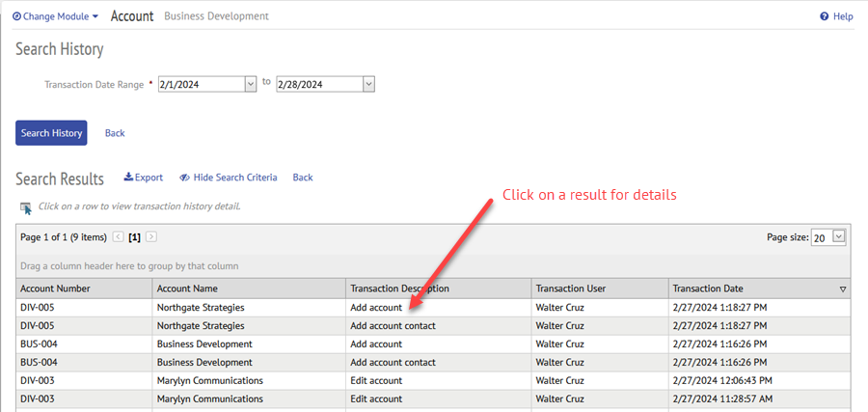Screen dimensions: 868x412
Task: Click the Transaction Date sort arrow
Action: click(843, 289)
